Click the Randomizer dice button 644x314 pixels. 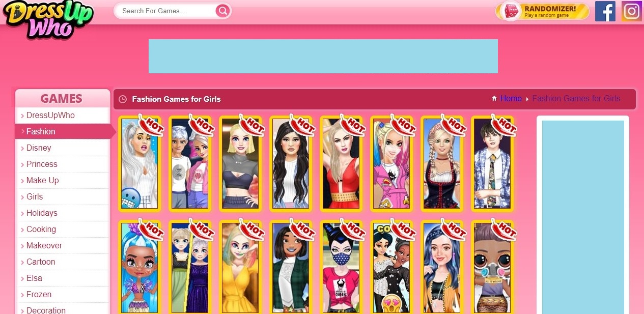[x=542, y=11]
